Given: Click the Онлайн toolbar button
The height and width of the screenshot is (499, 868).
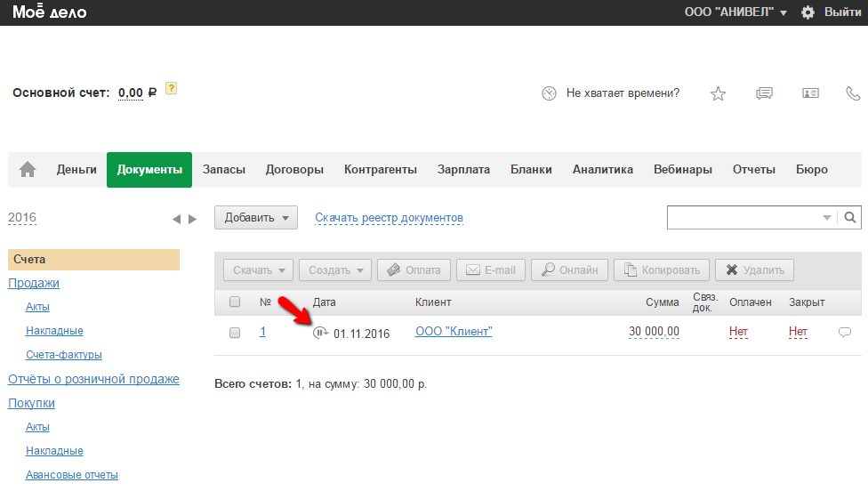Looking at the screenshot, I should pyautogui.click(x=569, y=270).
